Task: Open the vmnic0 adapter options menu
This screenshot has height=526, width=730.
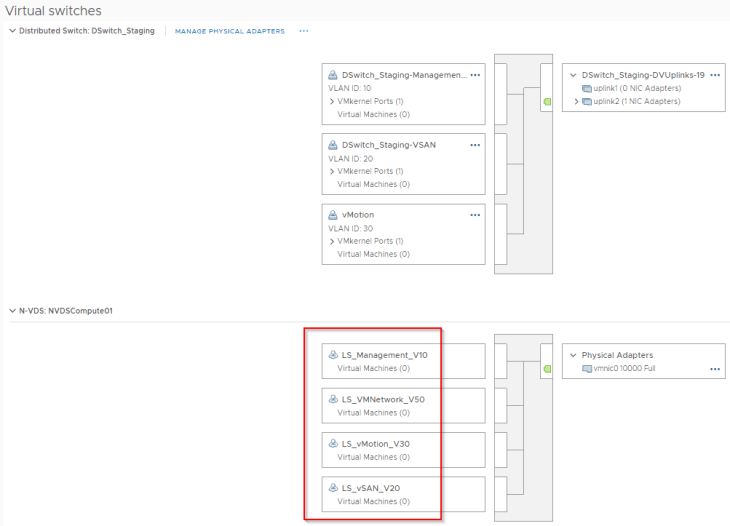Action: coord(714,369)
